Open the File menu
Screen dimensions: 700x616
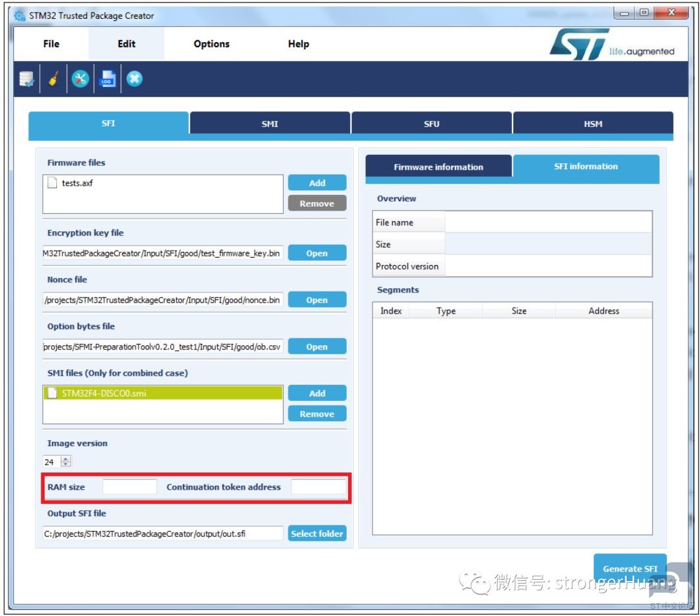[x=51, y=43]
